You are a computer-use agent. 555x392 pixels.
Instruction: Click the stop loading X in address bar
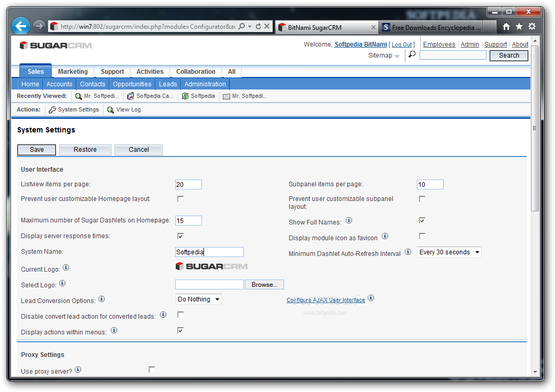[267, 26]
